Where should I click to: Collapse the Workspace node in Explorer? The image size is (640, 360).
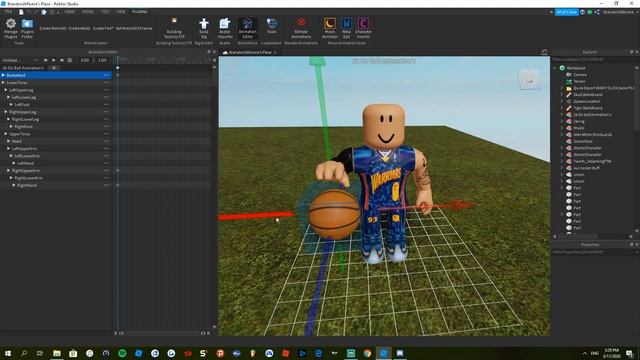point(555,68)
